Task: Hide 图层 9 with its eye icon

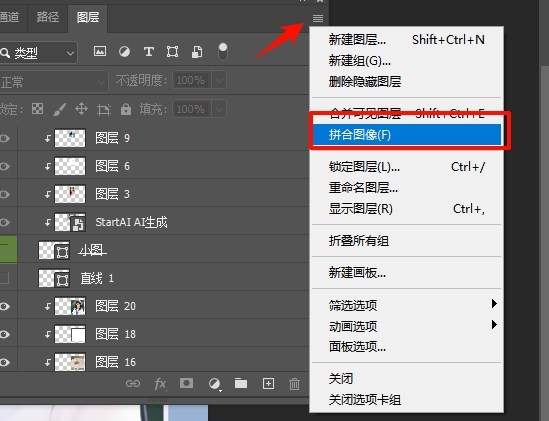Action: tap(4, 138)
